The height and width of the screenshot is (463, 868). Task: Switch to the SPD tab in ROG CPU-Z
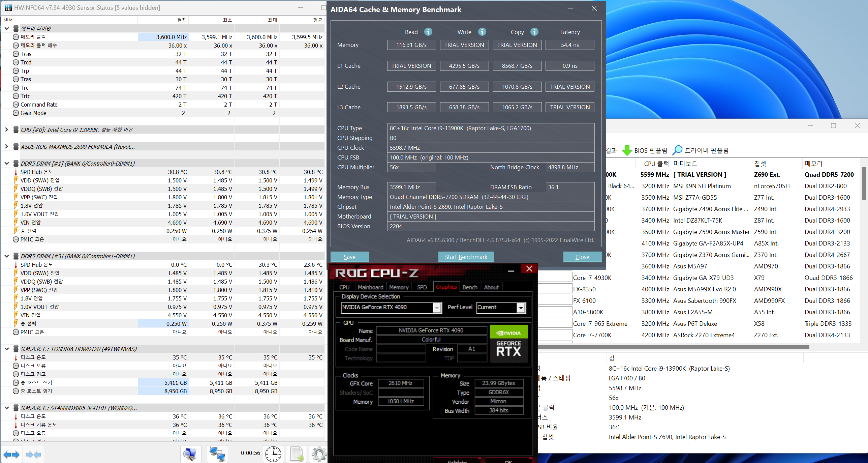pyautogui.click(x=422, y=287)
